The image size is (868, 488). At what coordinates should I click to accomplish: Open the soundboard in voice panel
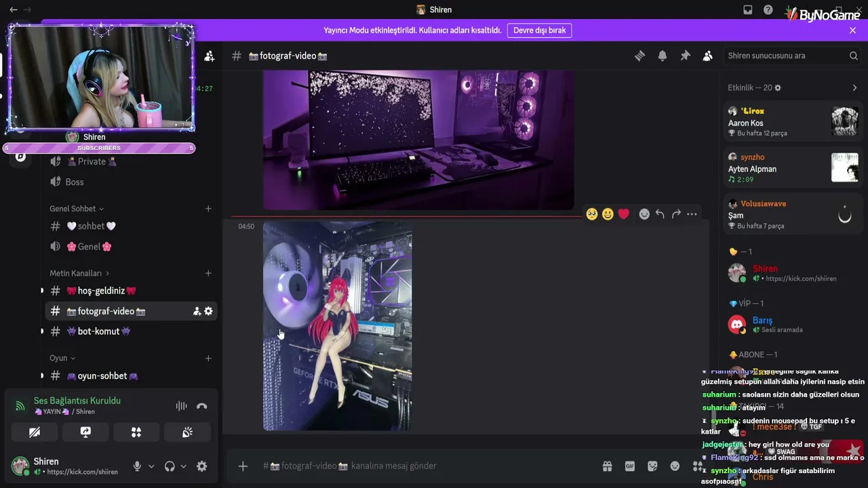point(187,432)
